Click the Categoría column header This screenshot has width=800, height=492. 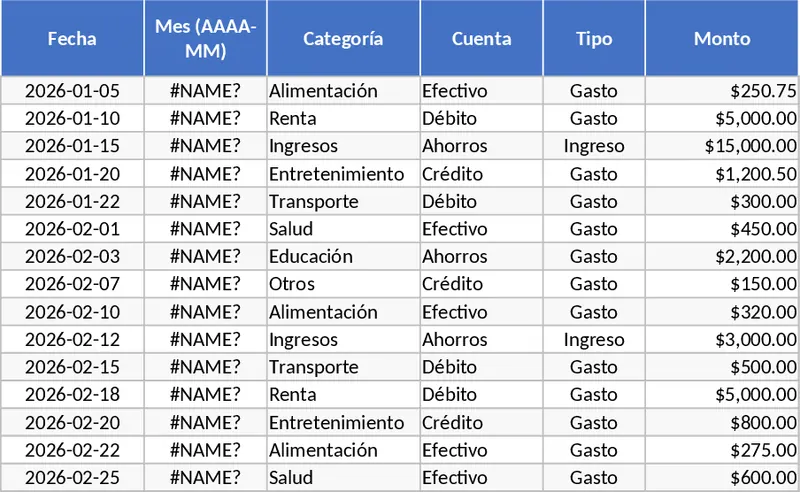pos(343,39)
